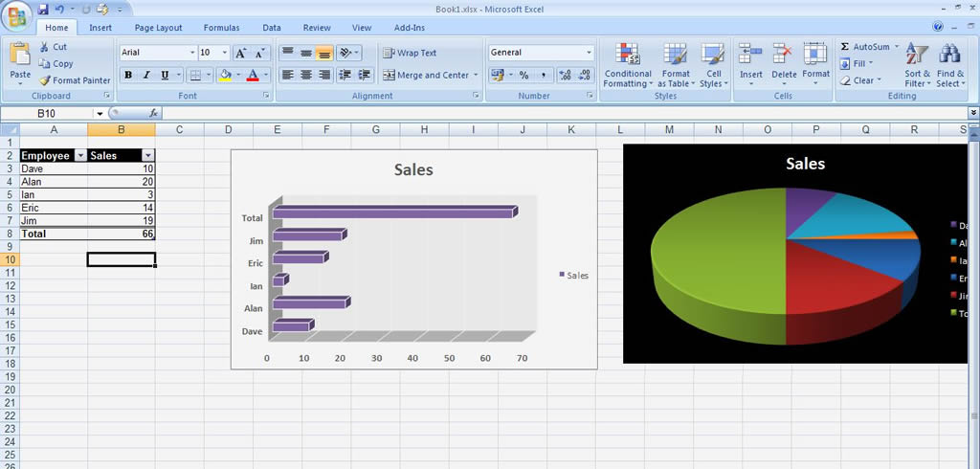Screen dimensions: 980x469
Task: Toggle Bold formatting
Action: pyautogui.click(x=128, y=75)
